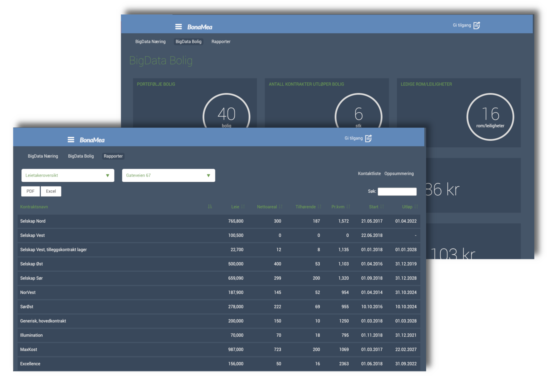Open the Kontaktliste link

369,174
